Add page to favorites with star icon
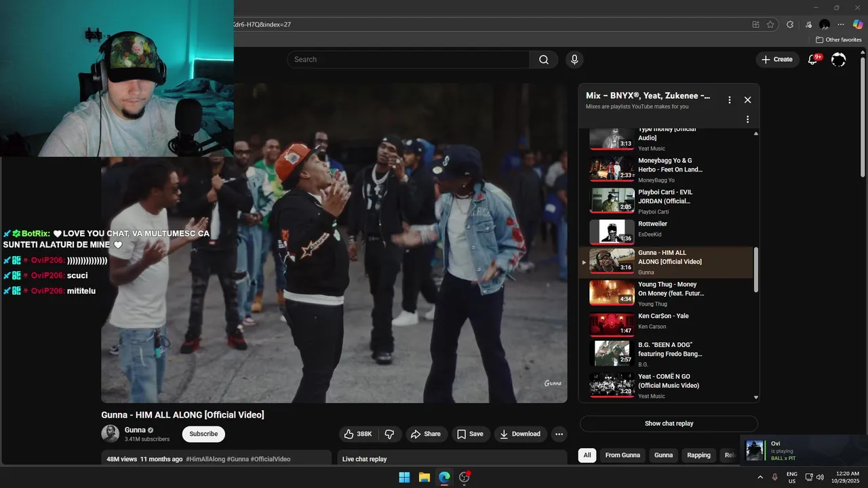The image size is (868, 488). pos(770,24)
